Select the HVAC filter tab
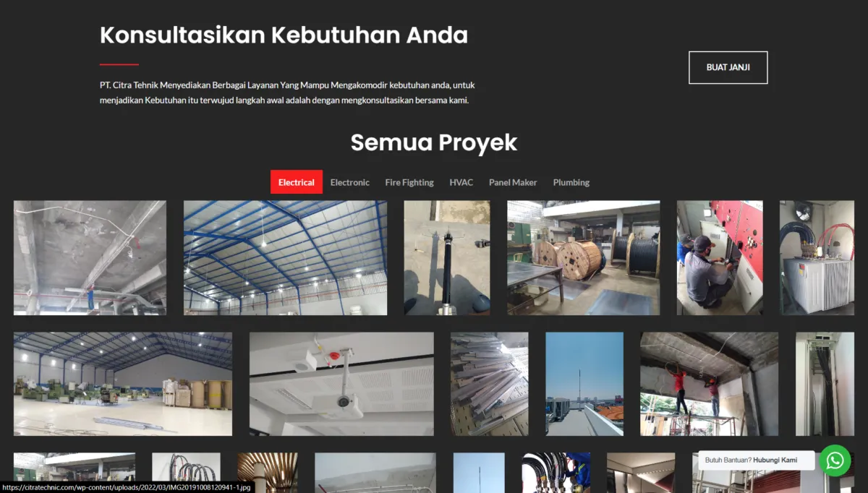 [x=461, y=182]
